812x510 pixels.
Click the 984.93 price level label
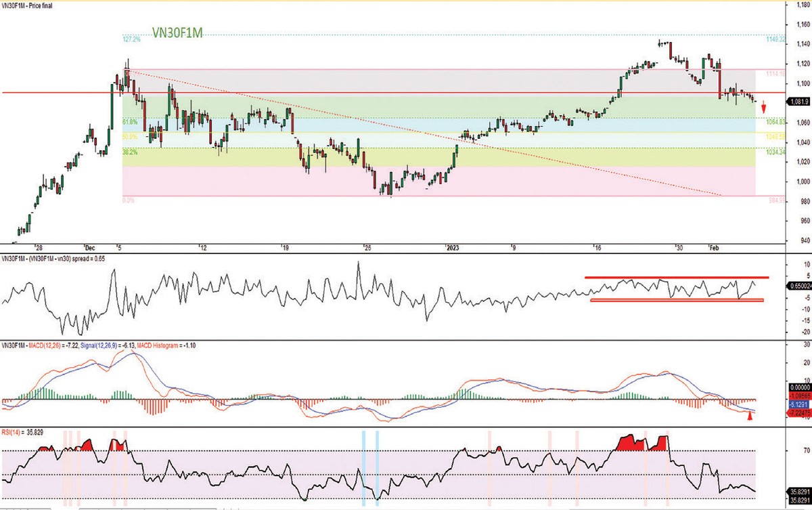pyautogui.click(x=774, y=200)
